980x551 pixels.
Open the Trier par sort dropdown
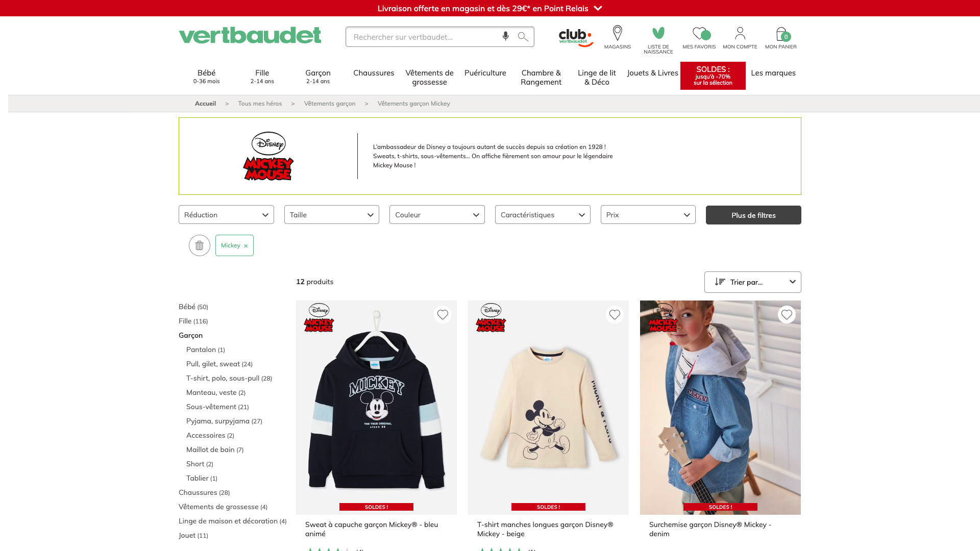[x=753, y=282]
